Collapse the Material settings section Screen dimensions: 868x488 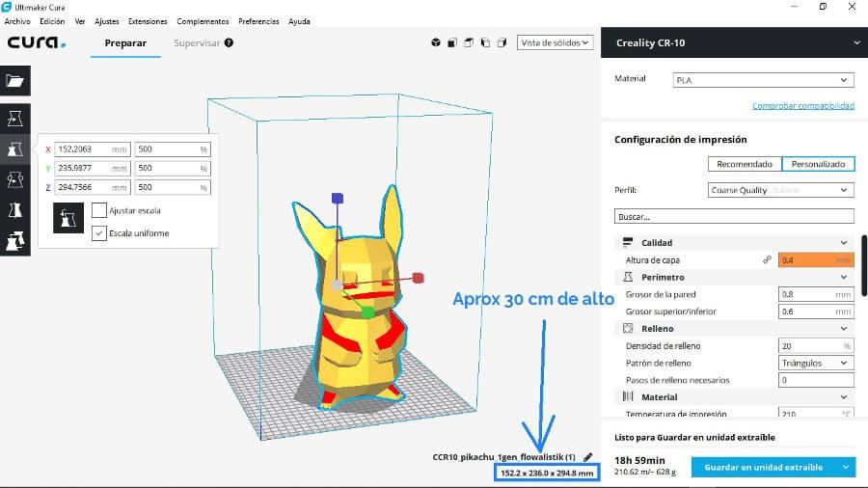pyautogui.click(x=844, y=396)
